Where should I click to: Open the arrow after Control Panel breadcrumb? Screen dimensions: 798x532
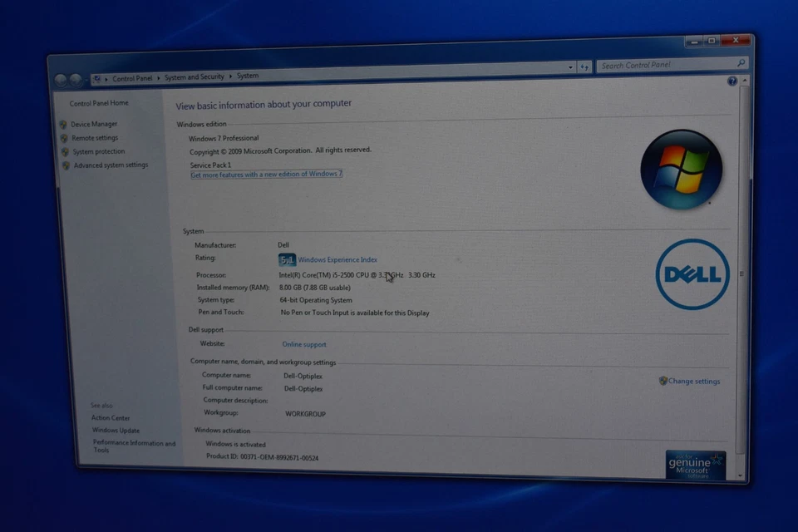pyautogui.click(x=159, y=78)
